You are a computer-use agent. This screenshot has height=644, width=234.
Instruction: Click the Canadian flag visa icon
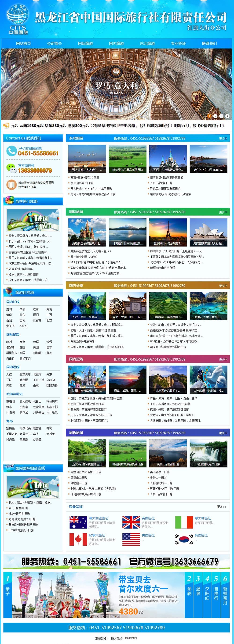click(78, 539)
